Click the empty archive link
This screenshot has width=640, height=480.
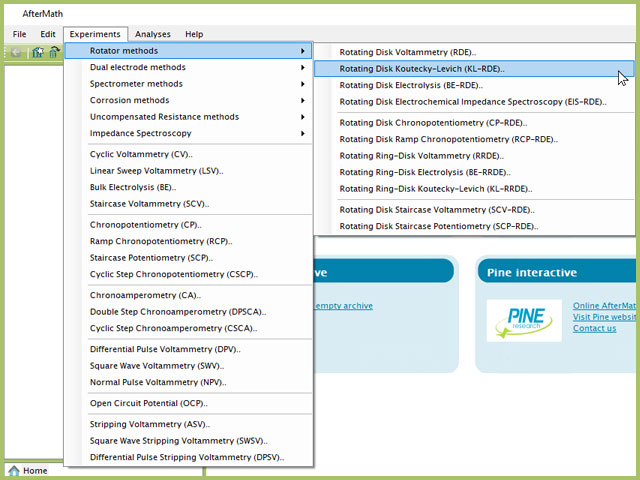click(344, 306)
